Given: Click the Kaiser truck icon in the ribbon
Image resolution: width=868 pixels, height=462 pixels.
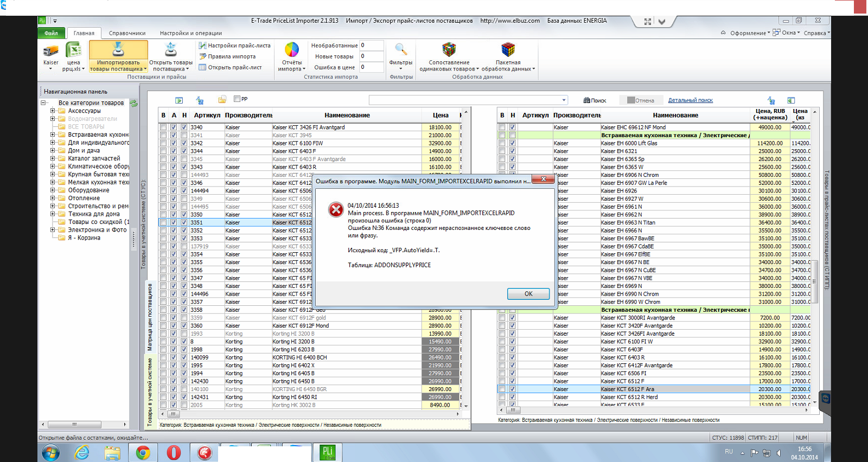Looking at the screenshot, I should [51, 50].
